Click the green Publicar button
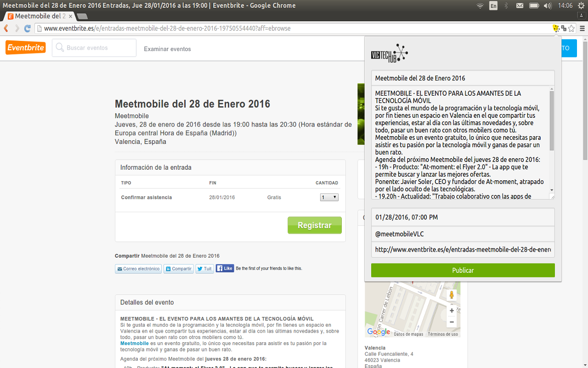This screenshot has height=368, width=588. pyautogui.click(x=463, y=270)
